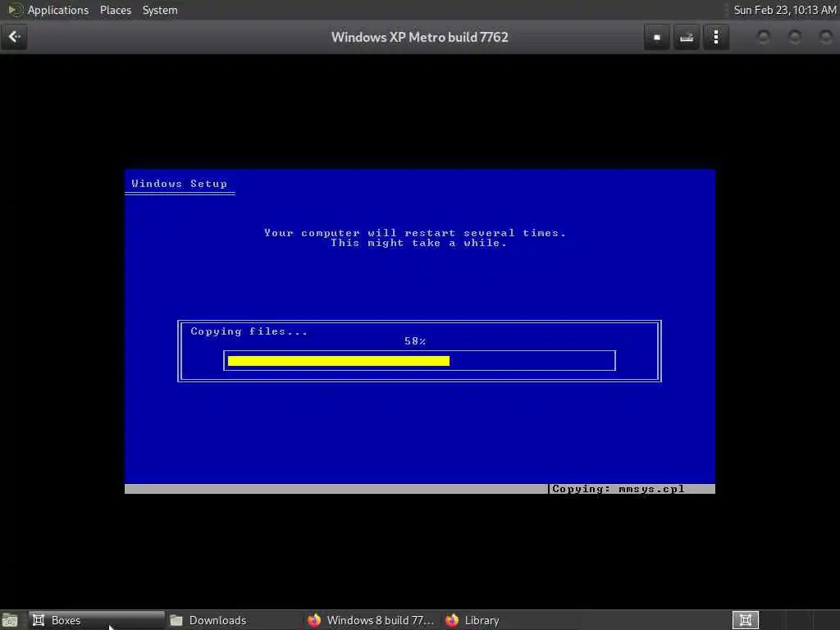The image size is (840, 630).
Task: Open the three-dot menu in Boxes header
Action: point(715,37)
